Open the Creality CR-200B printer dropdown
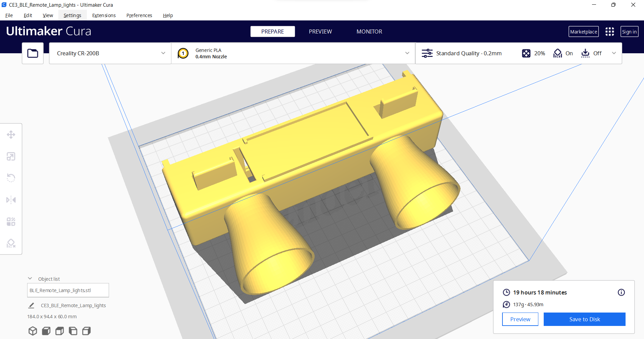 (x=110, y=53)
